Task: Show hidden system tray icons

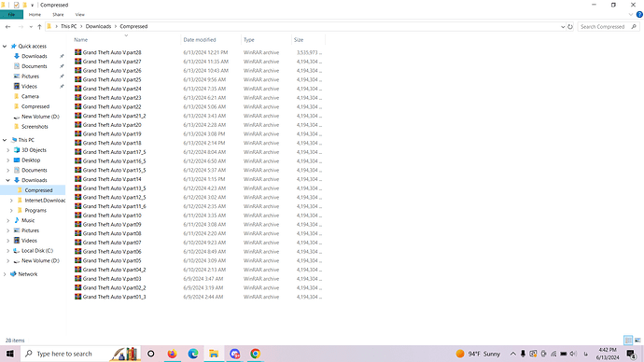Action: (512, 354)
